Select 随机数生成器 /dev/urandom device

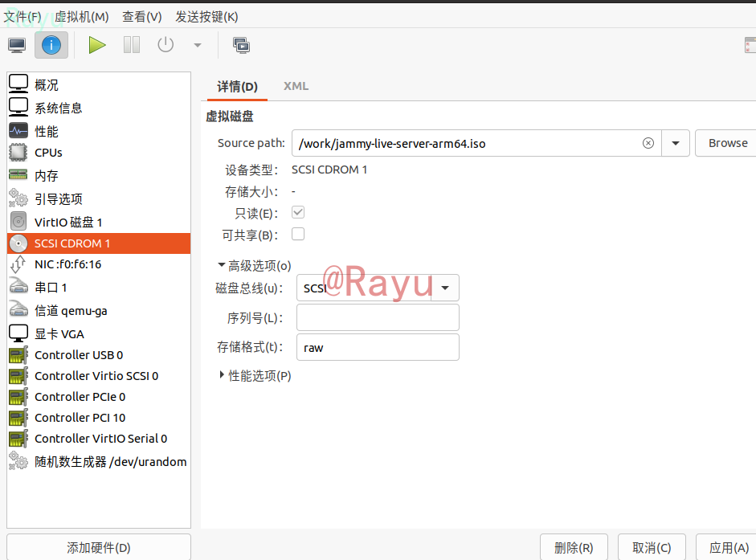click(x=99, y=462)
